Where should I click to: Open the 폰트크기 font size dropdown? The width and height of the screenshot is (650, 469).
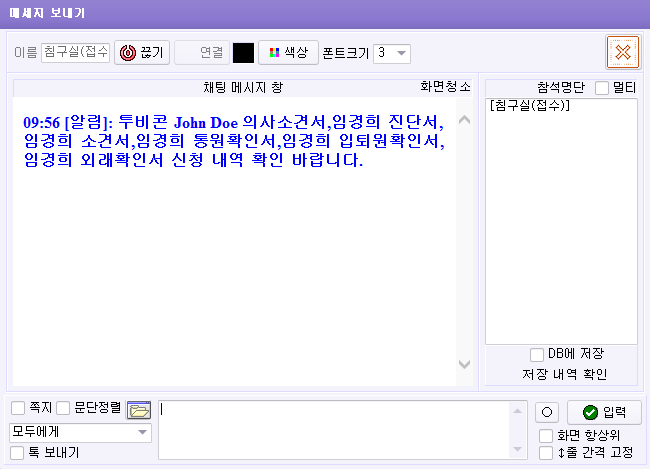[x=391, y=53]
